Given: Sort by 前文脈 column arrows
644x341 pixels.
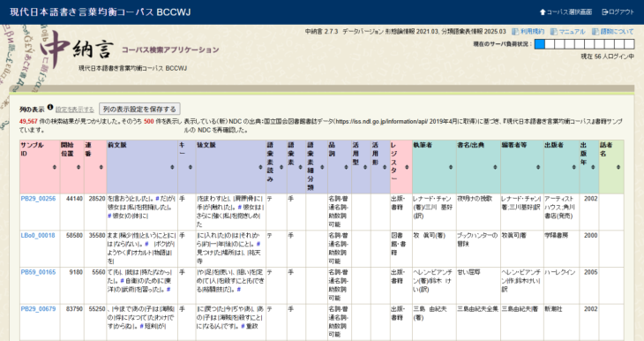Looking at the screenshot, I should (x=172, y=167).
